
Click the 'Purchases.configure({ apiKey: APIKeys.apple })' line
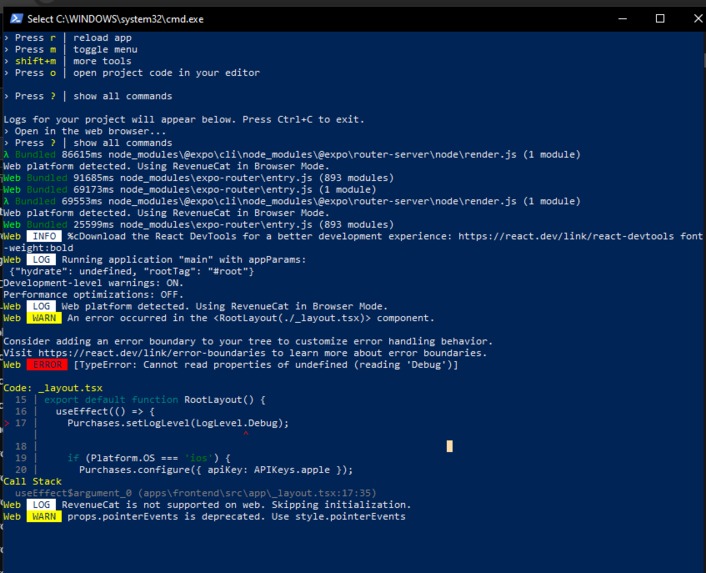216,470
